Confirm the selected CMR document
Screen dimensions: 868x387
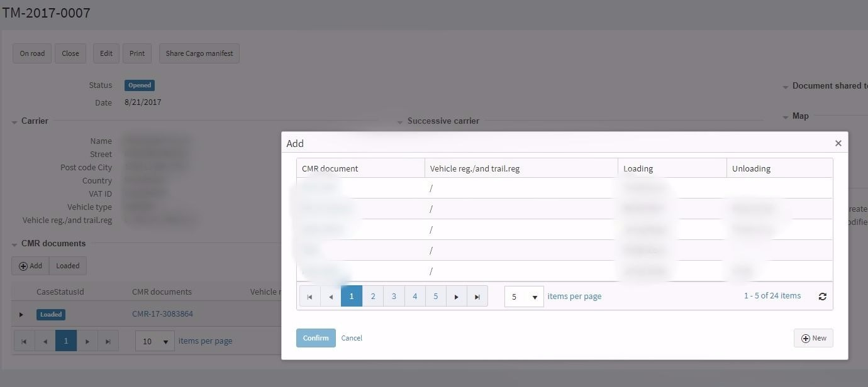point(316,338)
